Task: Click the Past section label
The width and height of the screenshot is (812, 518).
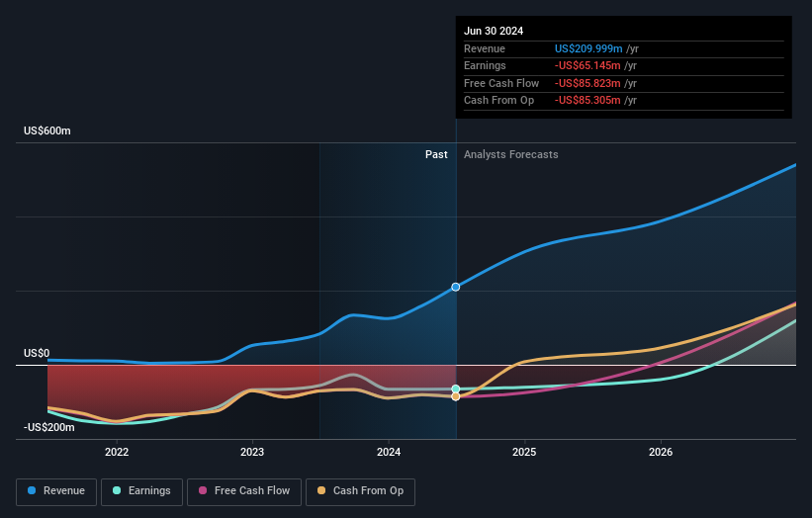Action: [436, 154]
